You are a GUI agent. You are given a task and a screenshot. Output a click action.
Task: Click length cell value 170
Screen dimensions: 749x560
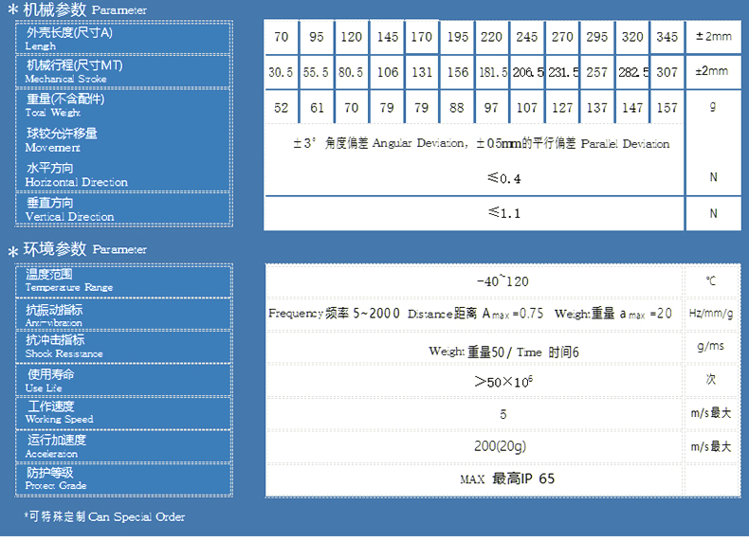[421, 37]
